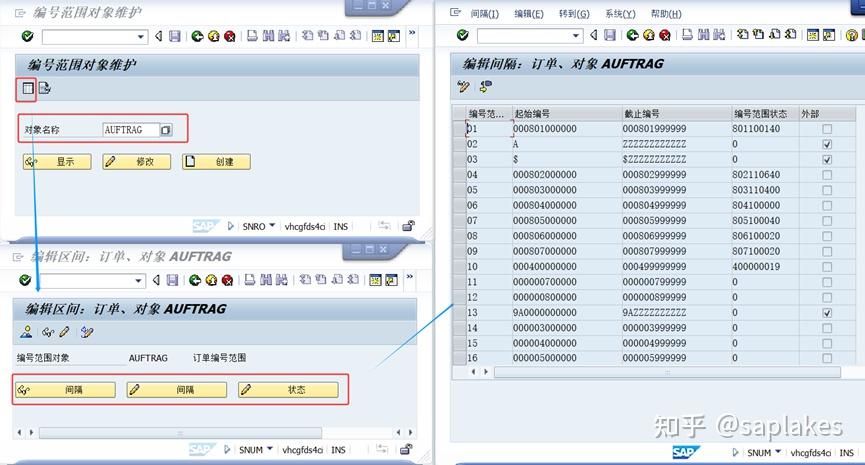
Task: Click the lock icon in SNRO status bar
Action: point(408,226)
